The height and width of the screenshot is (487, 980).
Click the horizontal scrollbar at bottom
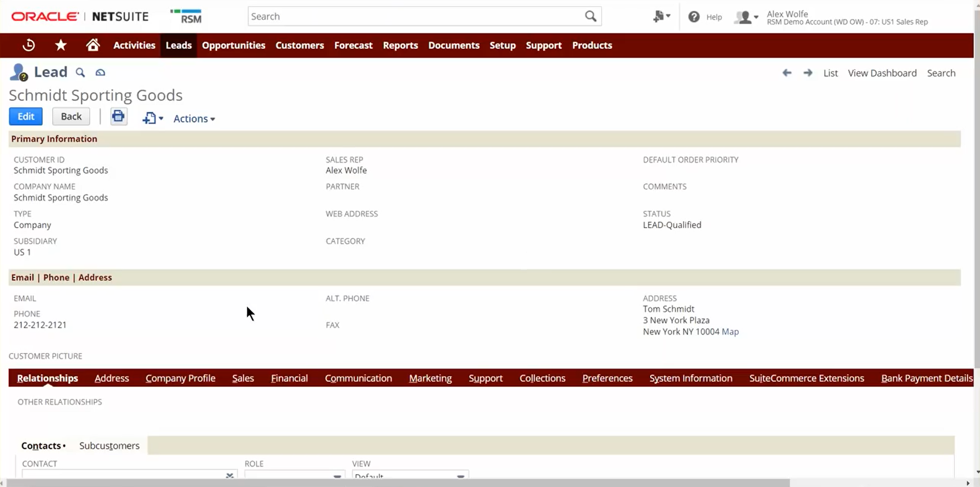coord(399,483)
